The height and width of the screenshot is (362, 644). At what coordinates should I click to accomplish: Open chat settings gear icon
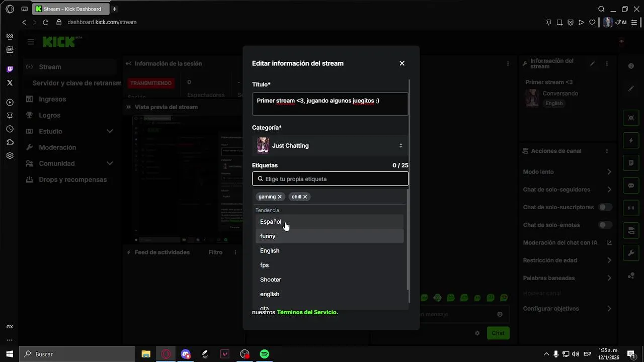[x=477, y=333]
